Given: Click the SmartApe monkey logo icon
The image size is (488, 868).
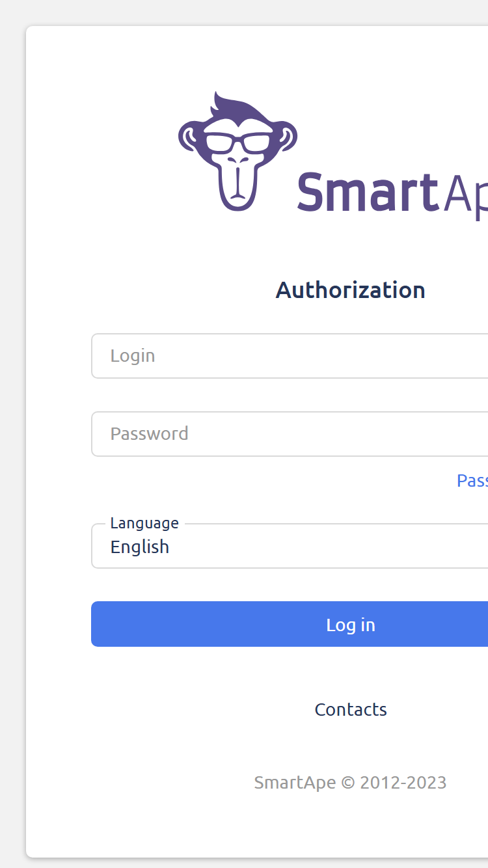Looking at the screenshot, I should point(237,151).
